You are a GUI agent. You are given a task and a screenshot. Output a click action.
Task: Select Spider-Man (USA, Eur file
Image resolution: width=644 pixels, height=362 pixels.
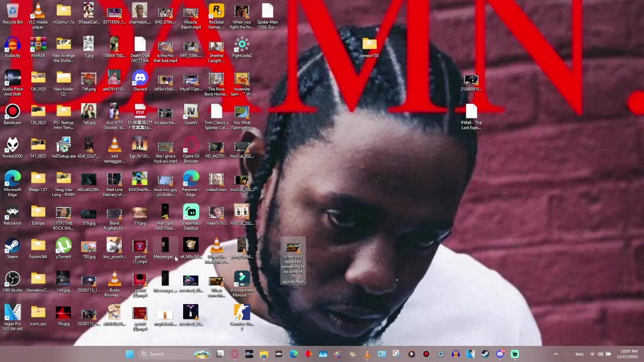[x=268, y=16]
